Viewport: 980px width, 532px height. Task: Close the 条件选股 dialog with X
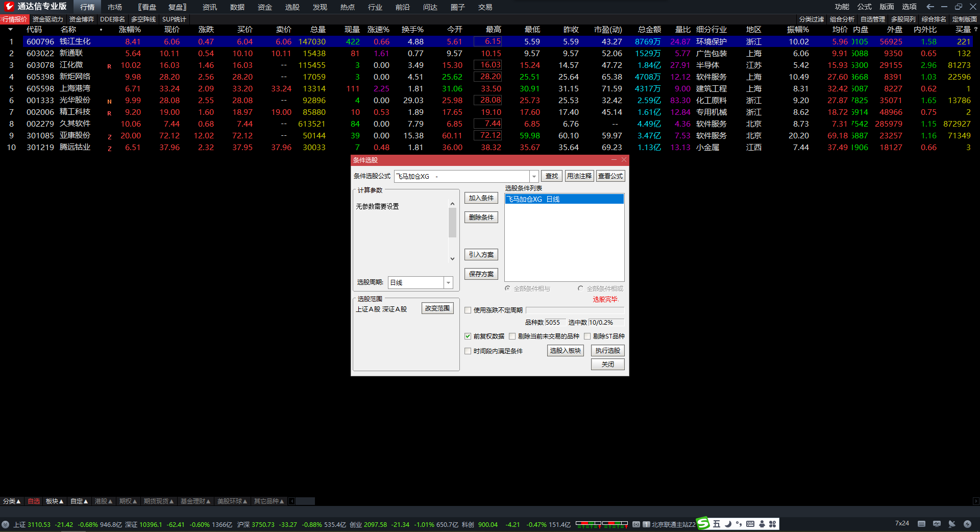[624, 160]
